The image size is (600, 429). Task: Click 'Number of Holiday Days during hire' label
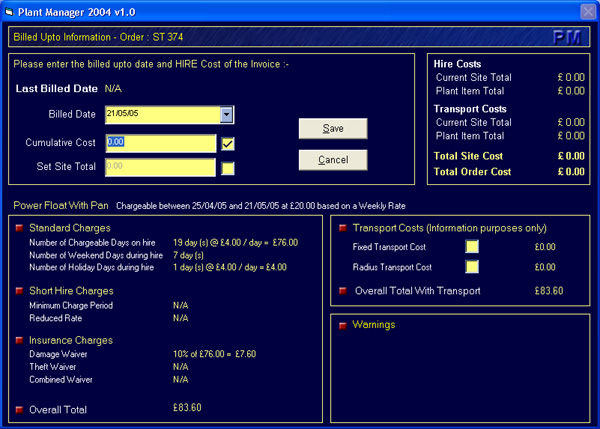(91, 267)
